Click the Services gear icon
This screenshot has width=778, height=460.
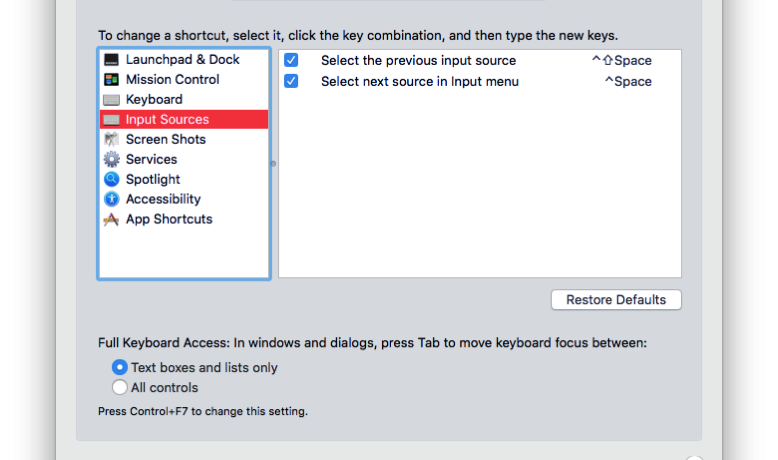point(111,159)
